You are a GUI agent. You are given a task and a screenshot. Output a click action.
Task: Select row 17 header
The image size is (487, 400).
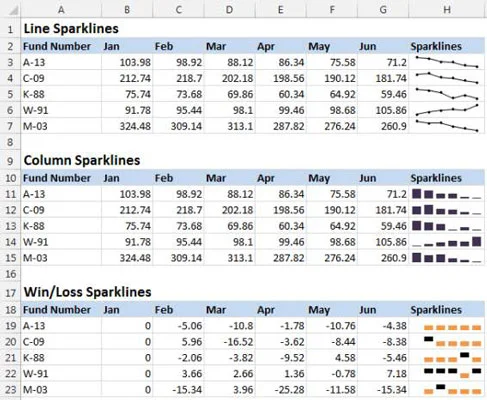[x=10, y=292]
